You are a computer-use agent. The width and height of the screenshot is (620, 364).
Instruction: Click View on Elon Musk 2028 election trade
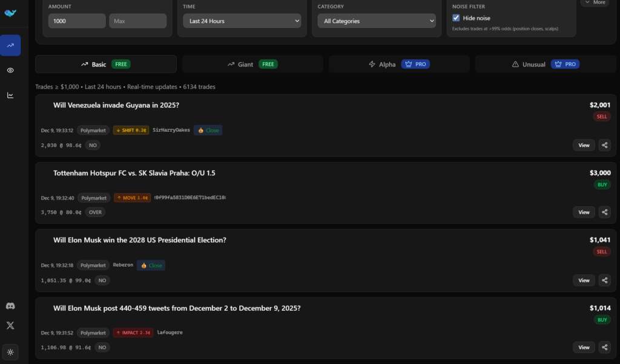[x=584, y=280]
